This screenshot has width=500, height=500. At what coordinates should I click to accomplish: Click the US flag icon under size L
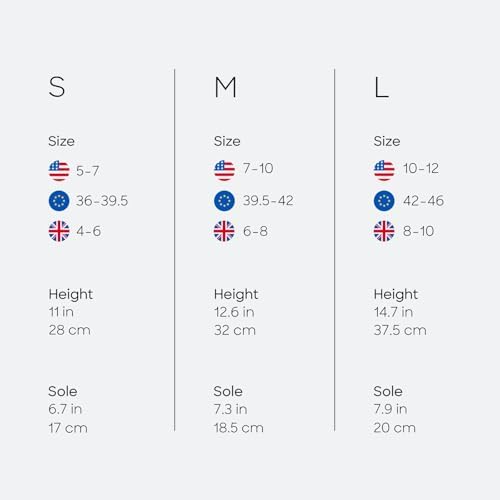pos(384,171)
